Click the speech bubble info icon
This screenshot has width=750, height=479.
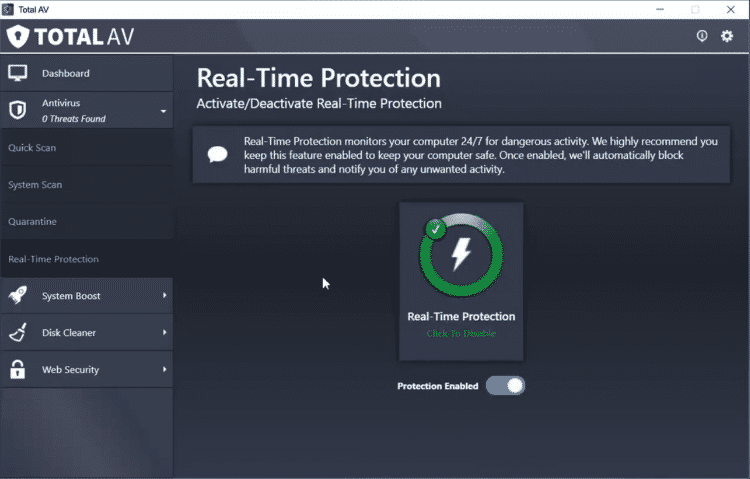[217, 154]
